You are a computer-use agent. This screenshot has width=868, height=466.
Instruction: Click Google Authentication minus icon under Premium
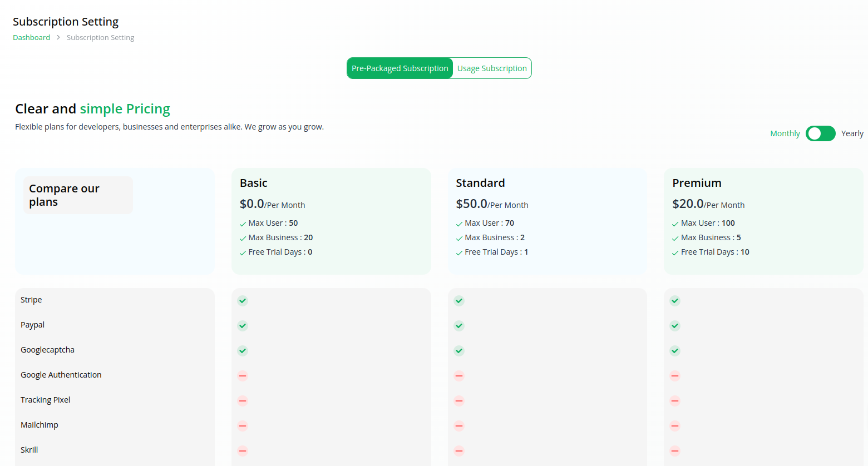(675, 376)
